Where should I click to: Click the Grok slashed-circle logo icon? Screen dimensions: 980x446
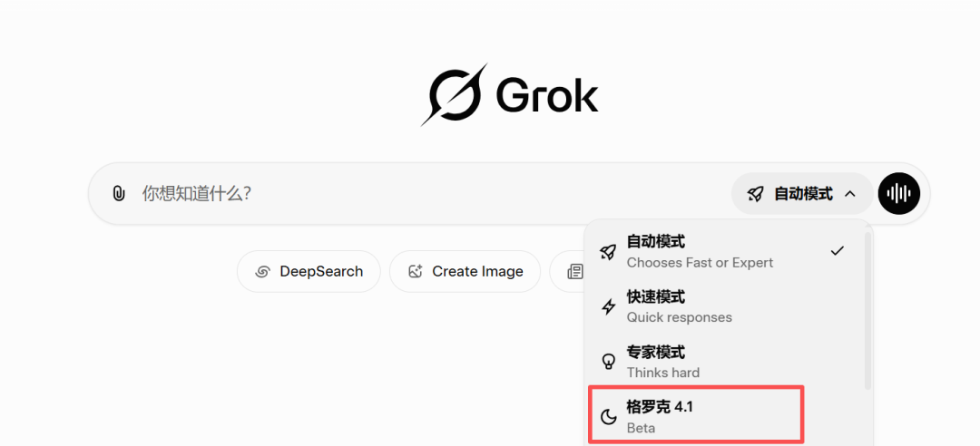click(x=456, y=94)
